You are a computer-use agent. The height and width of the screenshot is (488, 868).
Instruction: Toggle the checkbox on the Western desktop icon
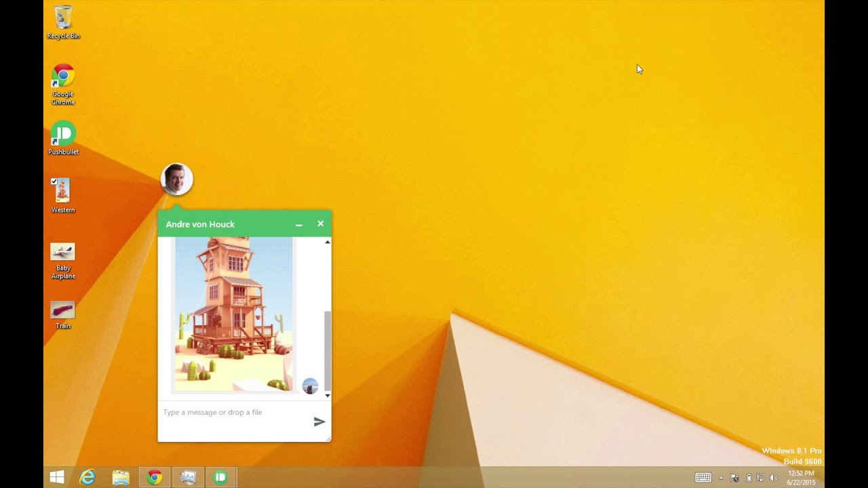(54, 181)
